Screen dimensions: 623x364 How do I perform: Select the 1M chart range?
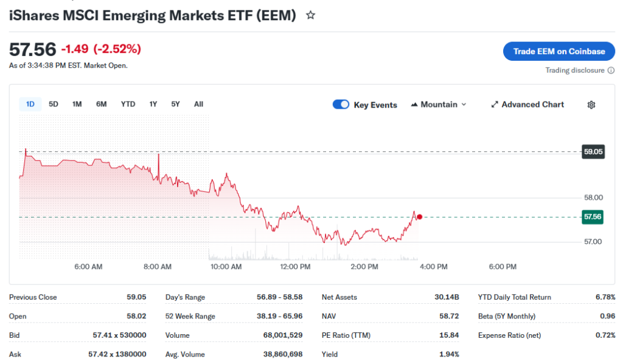77,104
